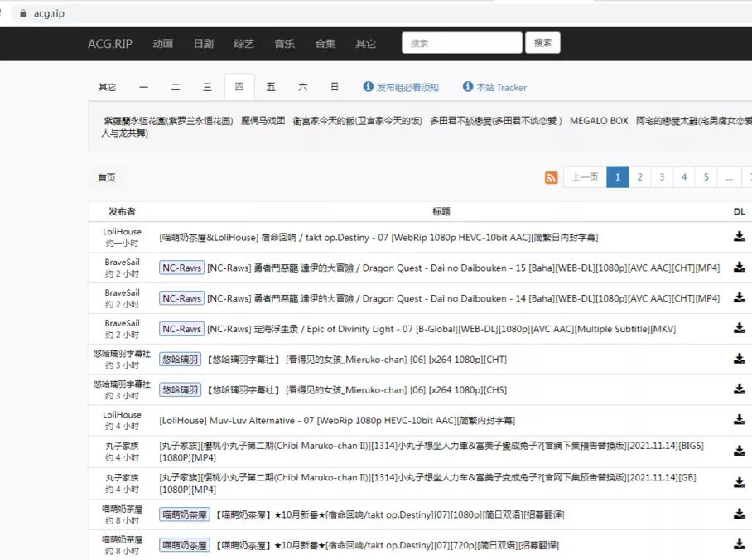Download Dragon Quest episode 15 torrent
The height and width of the screenshot is (560, 752).
tap(738, 267)
